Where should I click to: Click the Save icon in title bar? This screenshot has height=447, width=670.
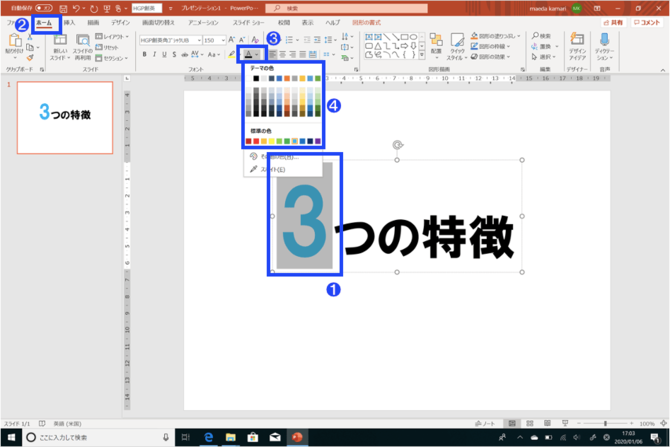coord(63,9)
